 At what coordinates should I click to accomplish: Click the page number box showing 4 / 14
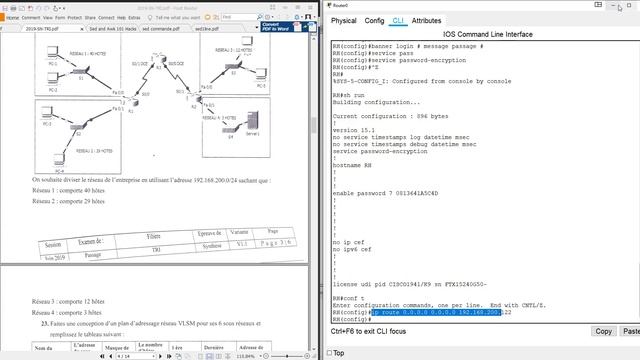point(136,356)
